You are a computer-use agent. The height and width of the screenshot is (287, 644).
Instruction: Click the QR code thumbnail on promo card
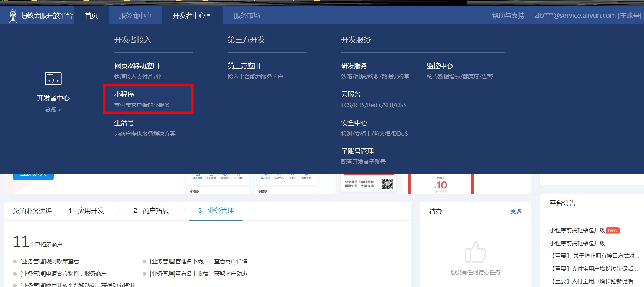[387, 184]
